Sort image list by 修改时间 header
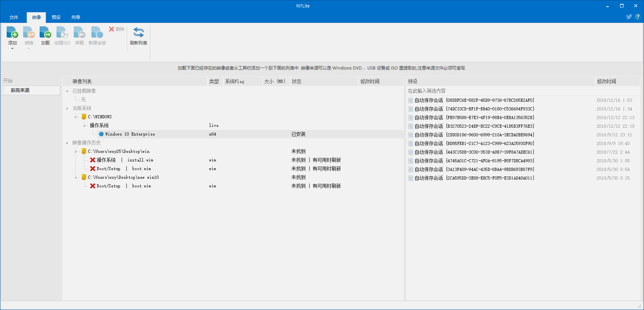This screenshot has width=644, height=310. coord(381,81)
